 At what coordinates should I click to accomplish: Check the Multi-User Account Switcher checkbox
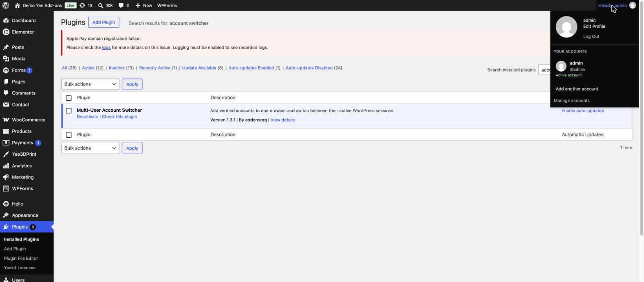click(x=69, y=111)
